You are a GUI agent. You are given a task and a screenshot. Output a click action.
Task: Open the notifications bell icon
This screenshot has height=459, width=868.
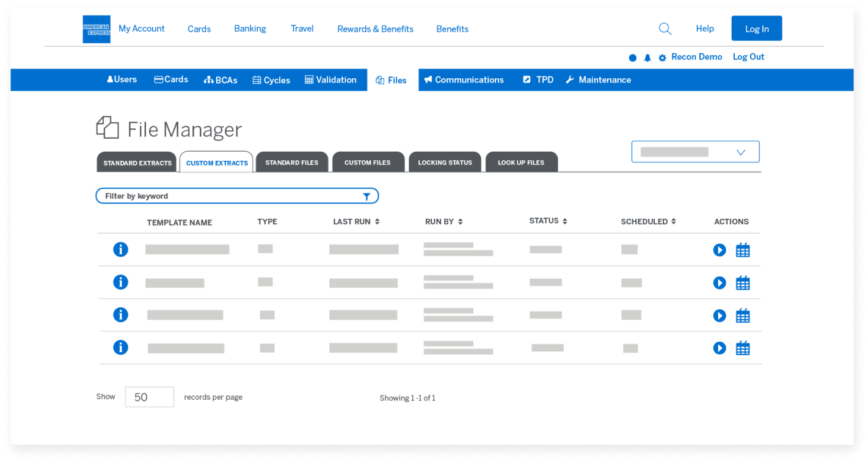click(647, 57)
